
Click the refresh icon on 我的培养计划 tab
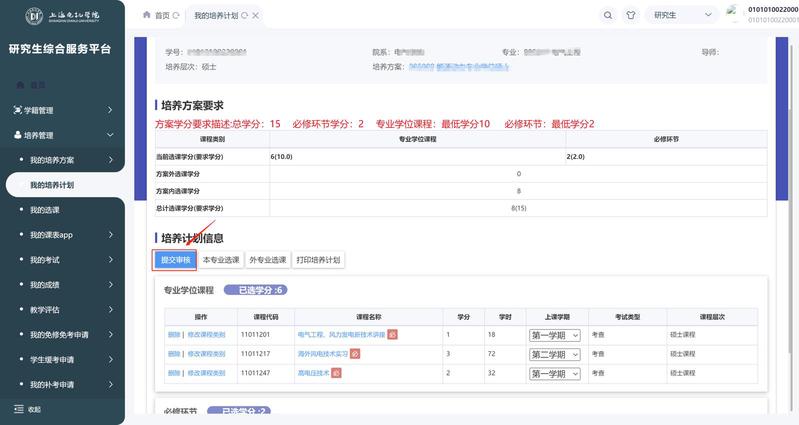coord(244,16)
